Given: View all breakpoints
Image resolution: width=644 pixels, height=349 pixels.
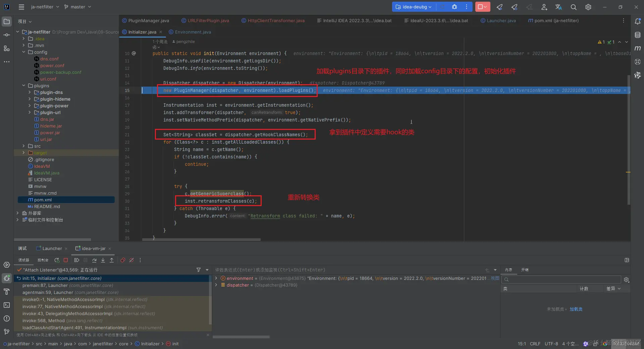Looking at the screenshot, I should point(123,260).
